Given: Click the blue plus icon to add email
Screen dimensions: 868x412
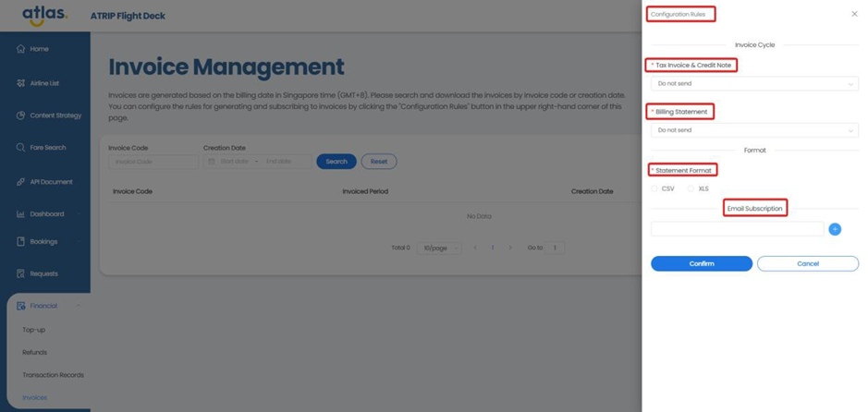Looking at the screenshot, I should pyautogui.click(x=835, y=229).
